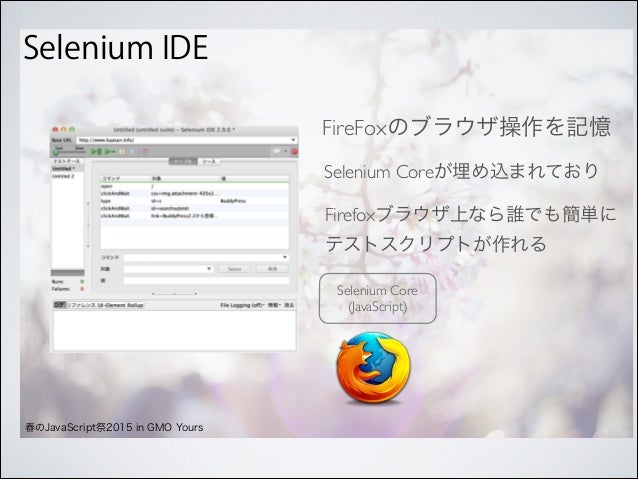Select the css=img.attachment clickAndWait row
This screenshot has height=479, width=638.
(x=194, y=193)
